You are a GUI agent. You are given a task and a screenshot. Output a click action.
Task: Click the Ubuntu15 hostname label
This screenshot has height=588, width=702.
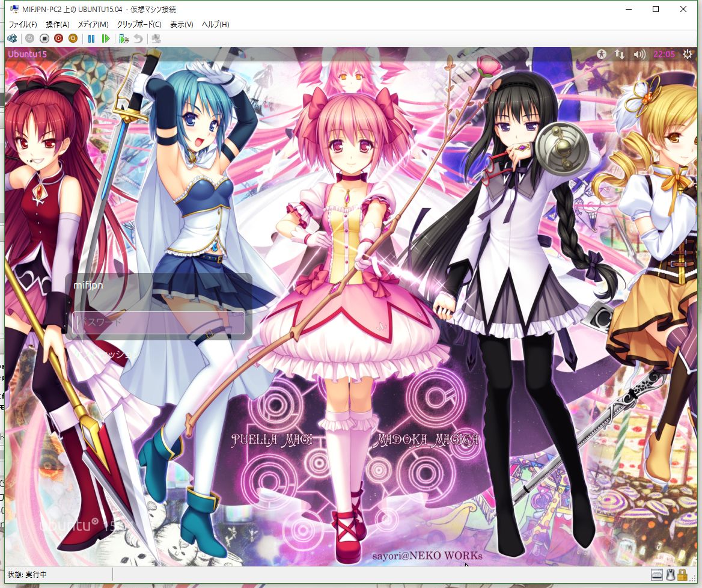click(27, 54)
